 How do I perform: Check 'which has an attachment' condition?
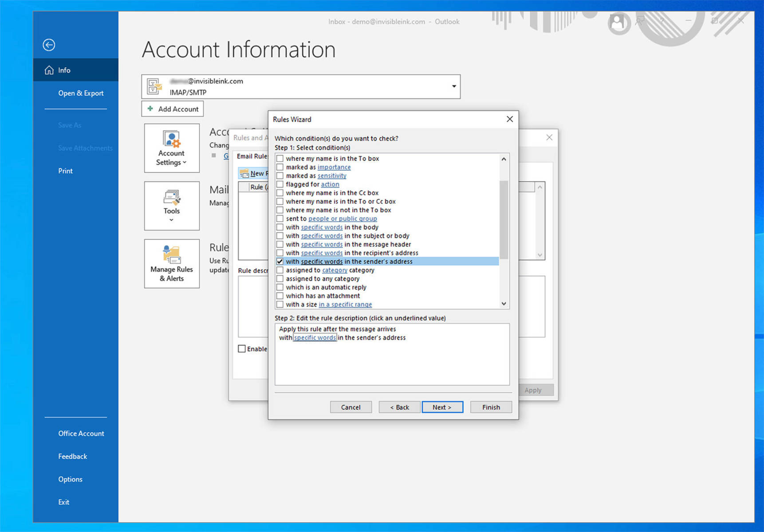[x=280, y=296]
